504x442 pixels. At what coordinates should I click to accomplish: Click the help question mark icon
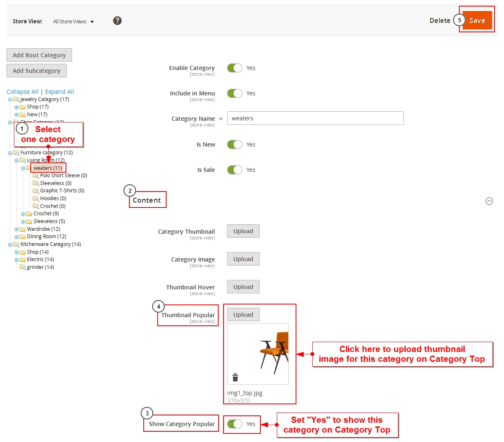click(x=118, y=20)
